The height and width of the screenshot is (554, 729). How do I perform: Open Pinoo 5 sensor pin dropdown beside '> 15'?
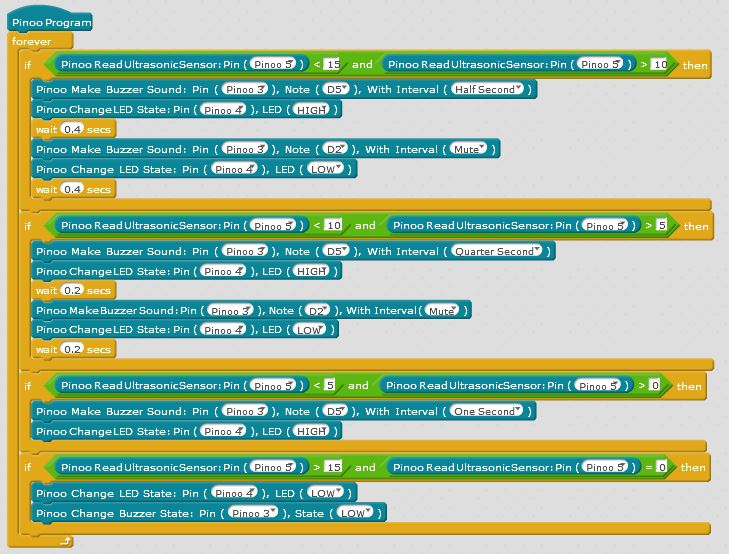pos(273,467)
